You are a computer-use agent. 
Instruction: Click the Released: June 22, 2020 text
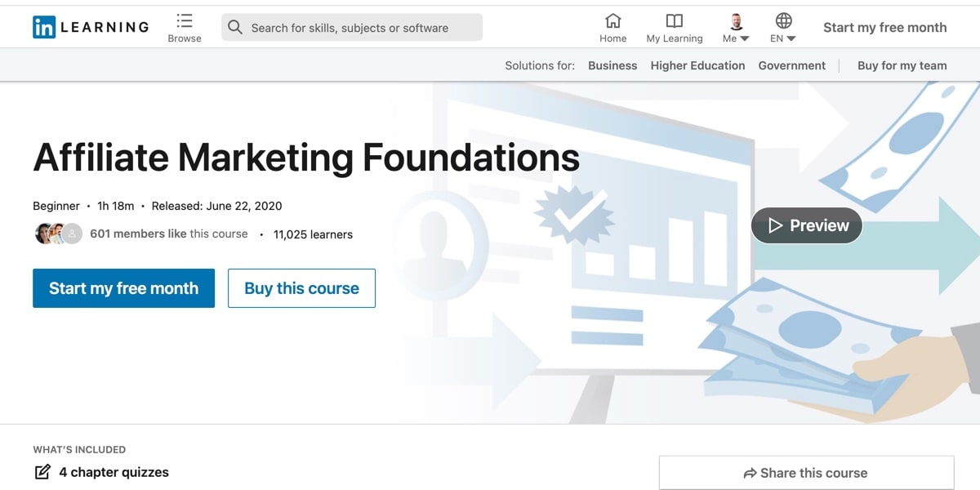(216, 206)
